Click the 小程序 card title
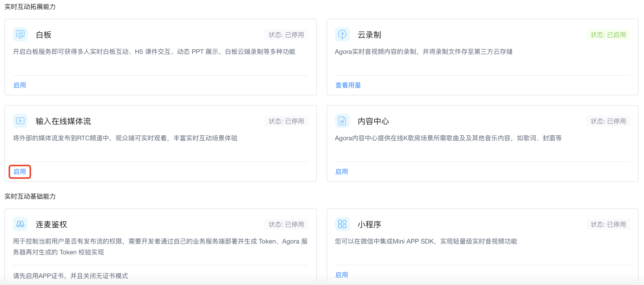The image size is (644, 285). click(369, 224)
